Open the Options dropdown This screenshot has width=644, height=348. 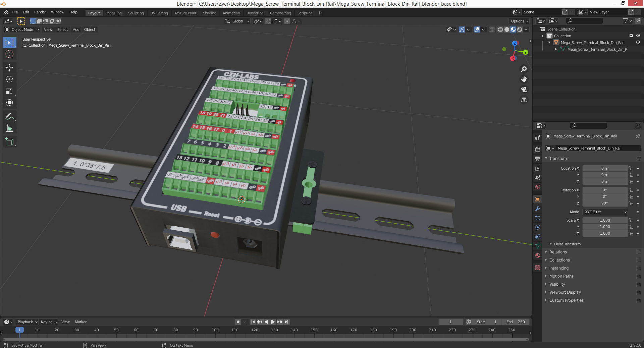(x=520, y=21)
